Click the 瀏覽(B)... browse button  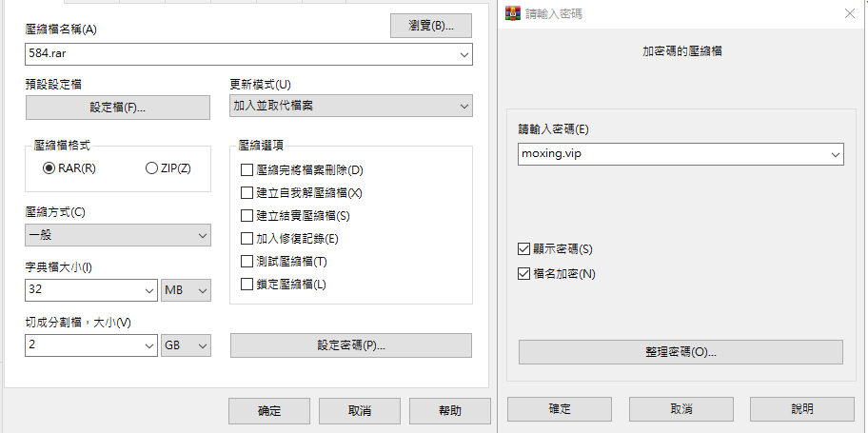[431, 26]
